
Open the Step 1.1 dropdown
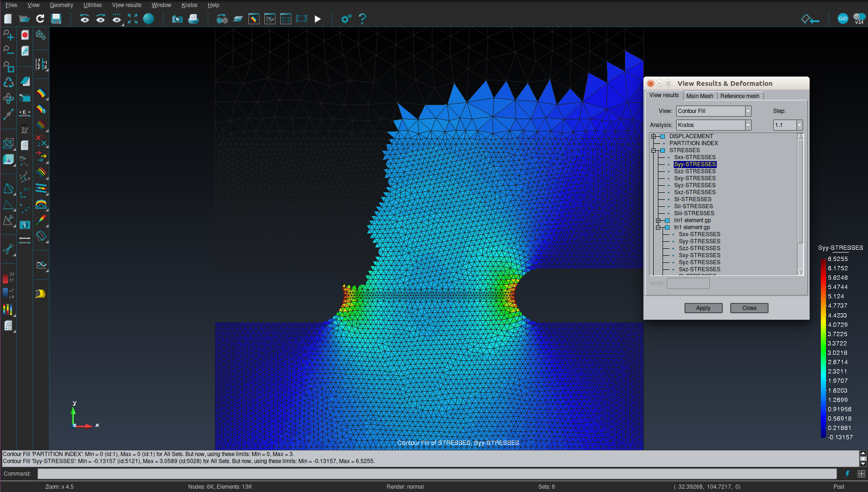click(799, 125)
